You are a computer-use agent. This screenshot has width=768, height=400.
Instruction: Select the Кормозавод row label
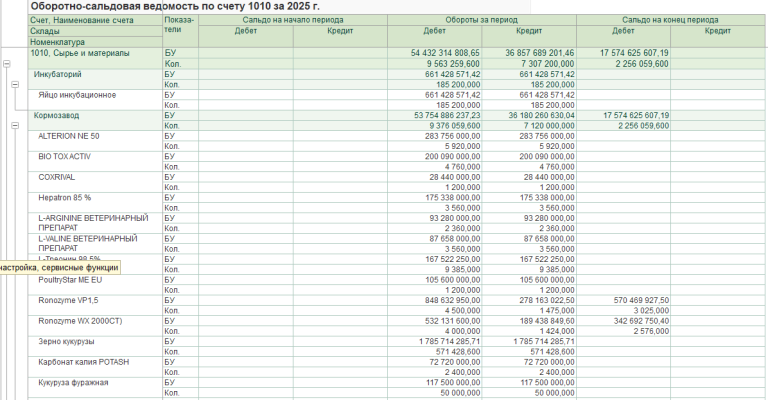(x=56, y=116)
